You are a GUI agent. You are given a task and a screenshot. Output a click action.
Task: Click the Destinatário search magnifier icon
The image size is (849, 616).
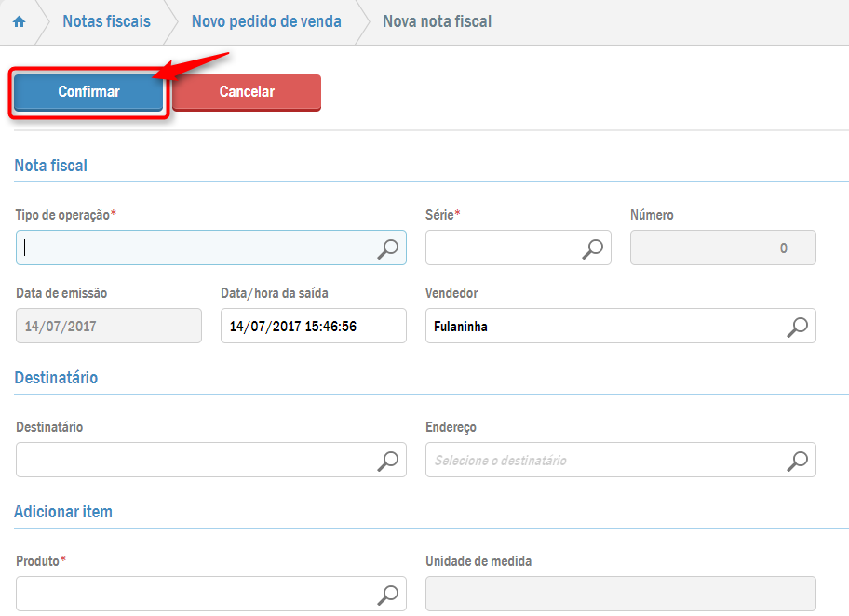tap(387, 461)
